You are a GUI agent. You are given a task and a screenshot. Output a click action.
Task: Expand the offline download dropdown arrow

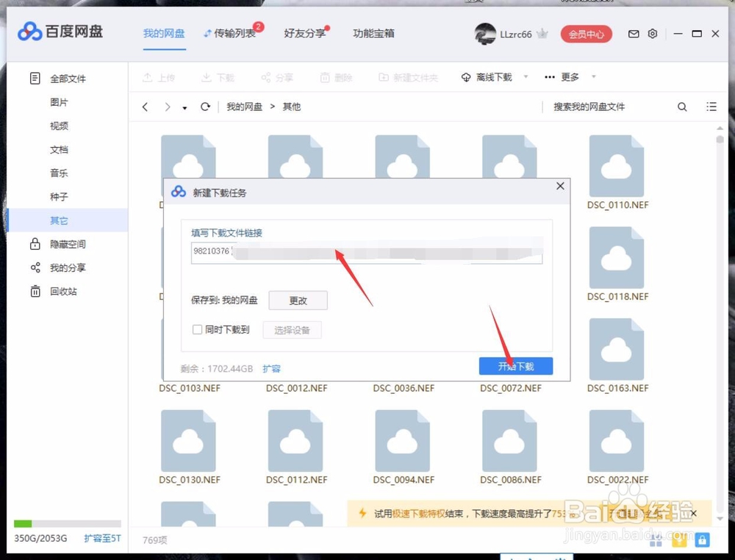(526, 77)
